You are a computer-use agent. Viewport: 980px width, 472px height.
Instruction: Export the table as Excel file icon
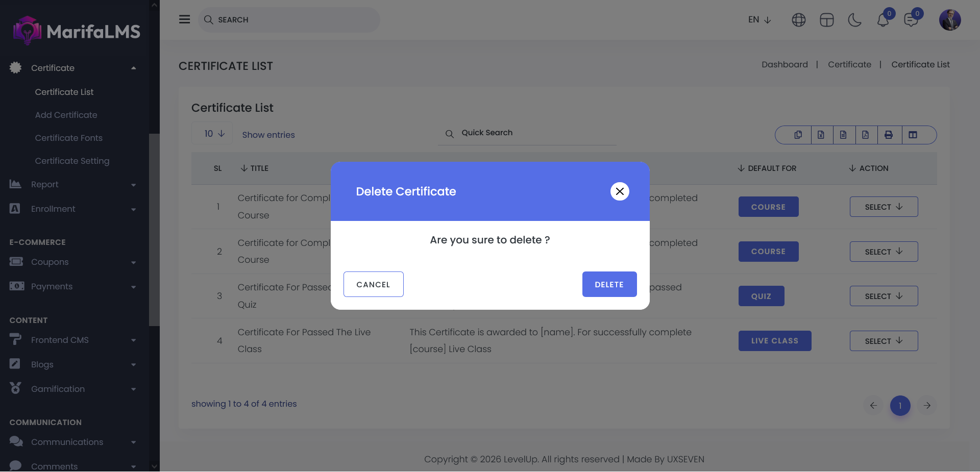[821, 135]
